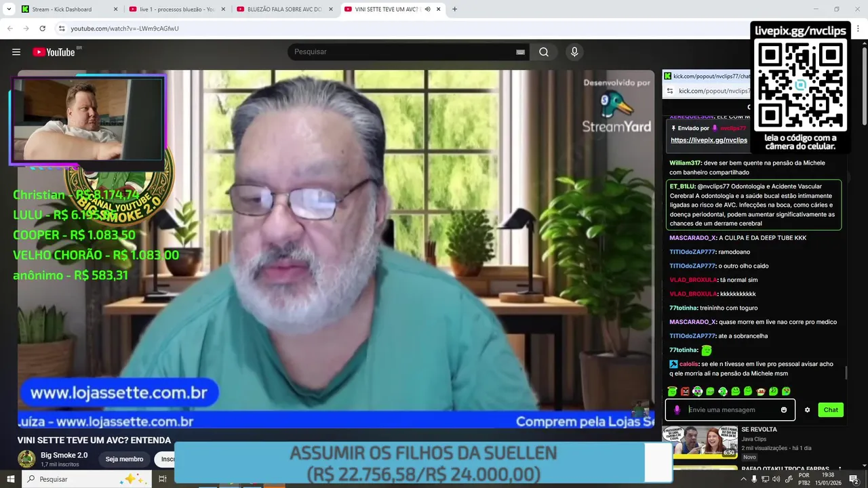Go forward in browser history

coord(26,28)
